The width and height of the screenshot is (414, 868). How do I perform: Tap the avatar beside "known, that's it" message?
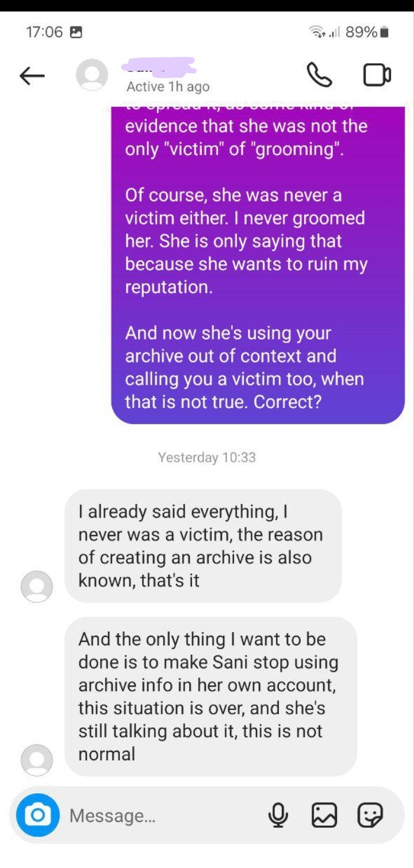37,586
